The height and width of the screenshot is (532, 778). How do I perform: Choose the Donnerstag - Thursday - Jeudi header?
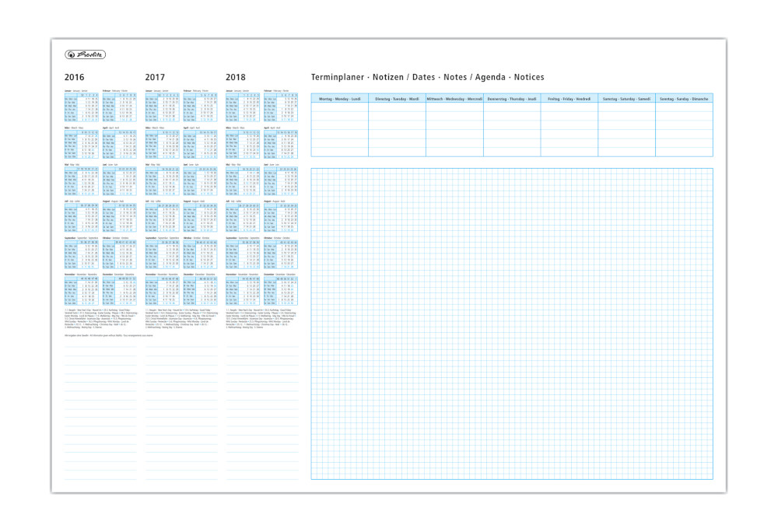pyautogui.click(x=512, y=99)
